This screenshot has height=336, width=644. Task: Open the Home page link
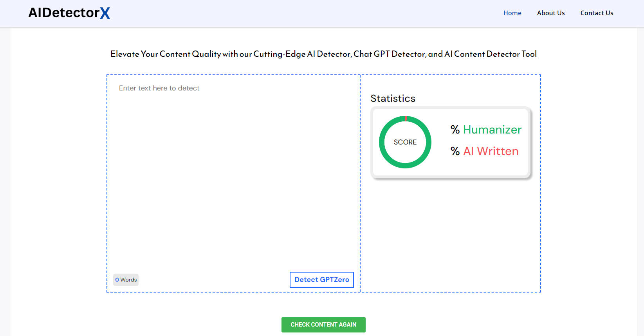click(x=512, y=13)
